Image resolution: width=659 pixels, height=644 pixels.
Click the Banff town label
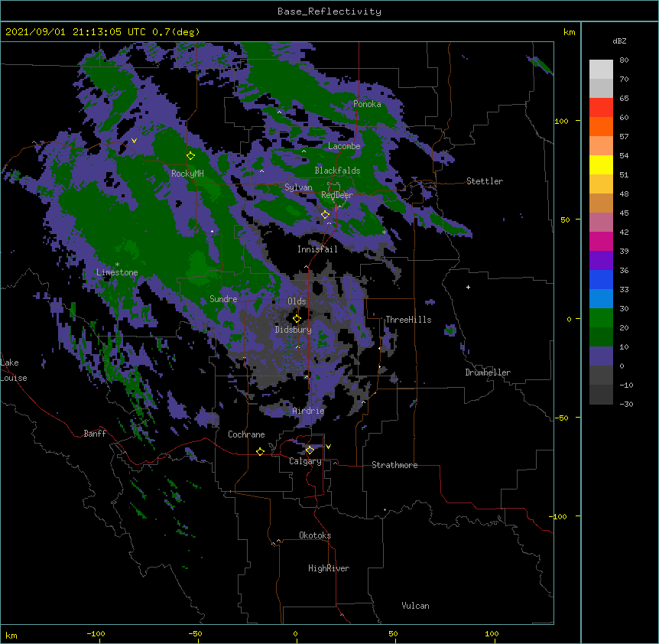pos(95,434)
